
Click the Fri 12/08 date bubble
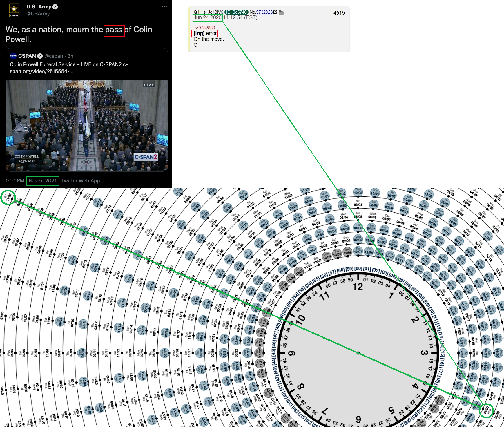coord(369,251)
